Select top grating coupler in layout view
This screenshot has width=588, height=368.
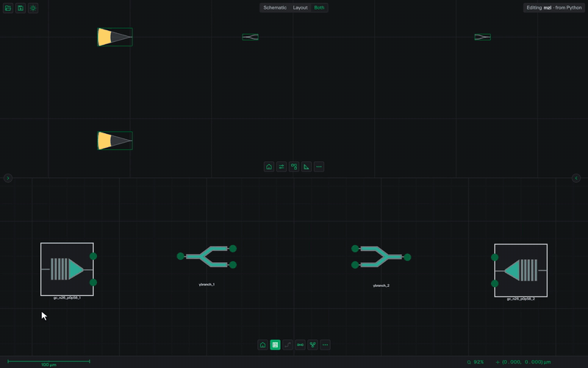click(115, 38)
